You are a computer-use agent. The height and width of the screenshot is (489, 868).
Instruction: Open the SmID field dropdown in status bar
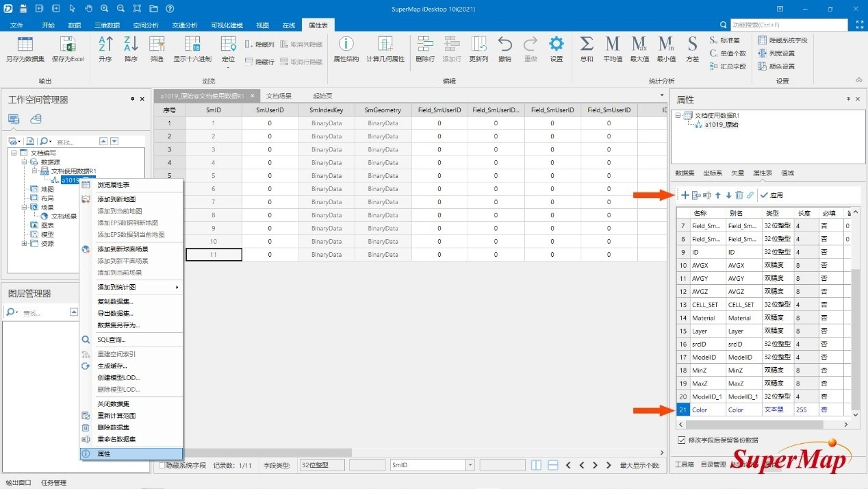click(x=470, y=465)
